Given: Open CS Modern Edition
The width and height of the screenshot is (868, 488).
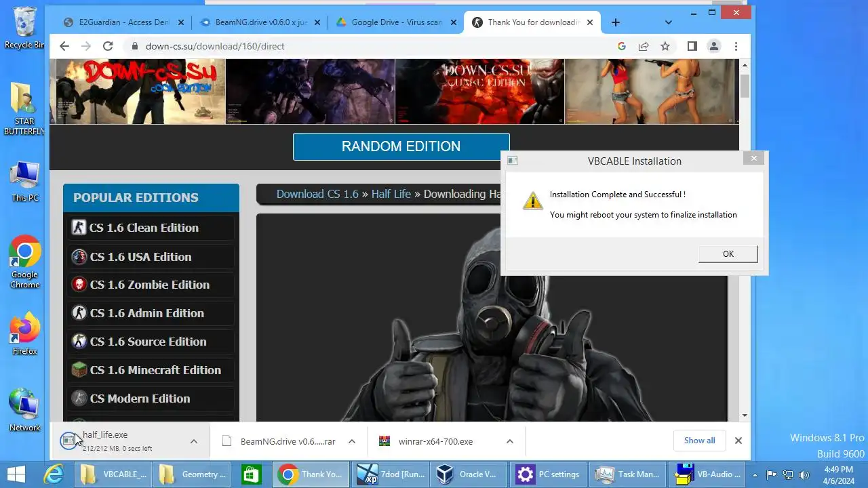Looking at the screenshot, I should click(151, 399).
